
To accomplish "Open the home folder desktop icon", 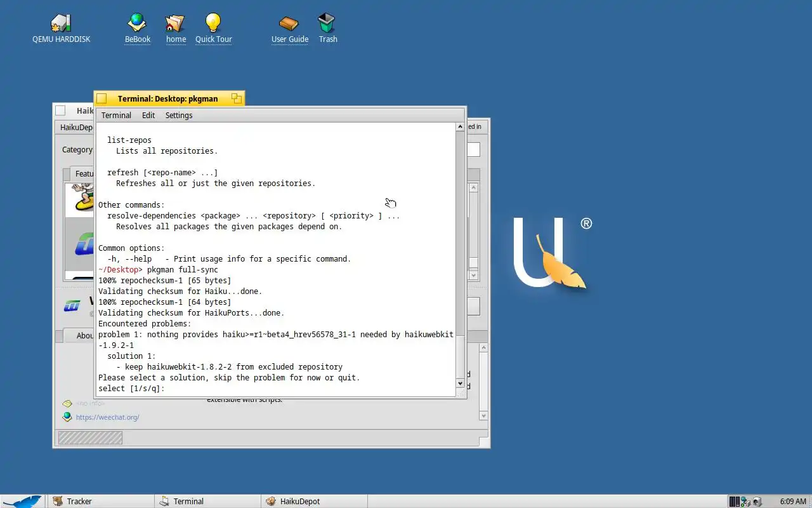I will tap(175, 23).
